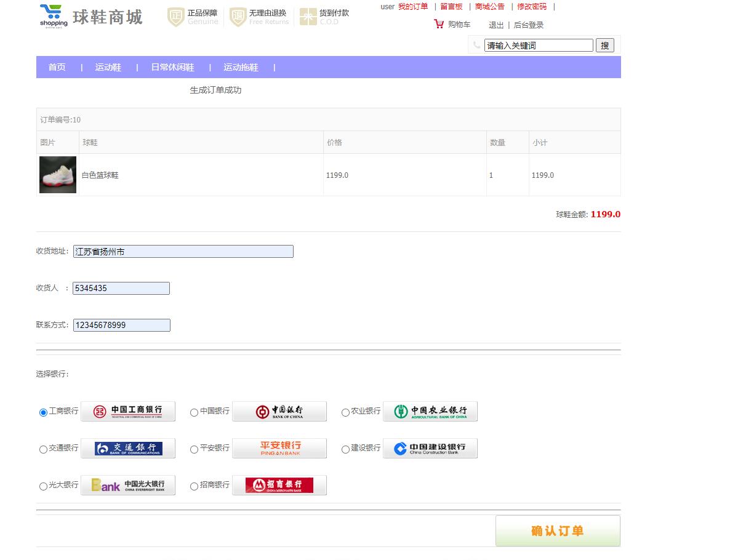Select the 交通银行 radio button
730x560 pixels.
coord(42,449)
